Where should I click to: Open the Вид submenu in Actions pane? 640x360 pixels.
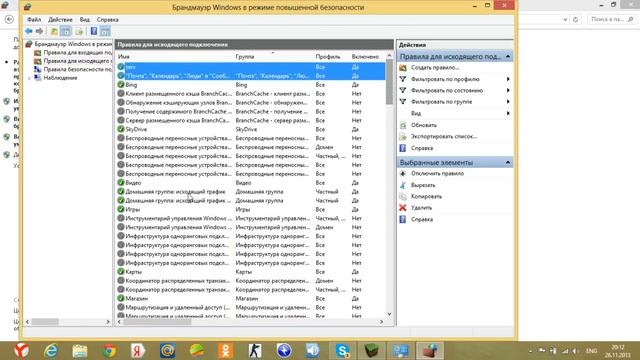coord(455,113)
